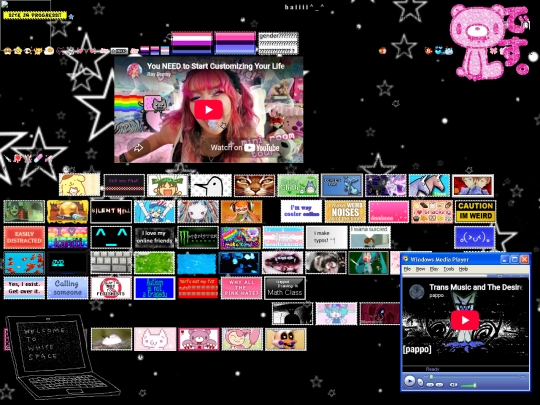Click the 'WHY ALL THE PINK HATE?' stamp
This screenshot has height=405, width=540.
coord(241,288)
